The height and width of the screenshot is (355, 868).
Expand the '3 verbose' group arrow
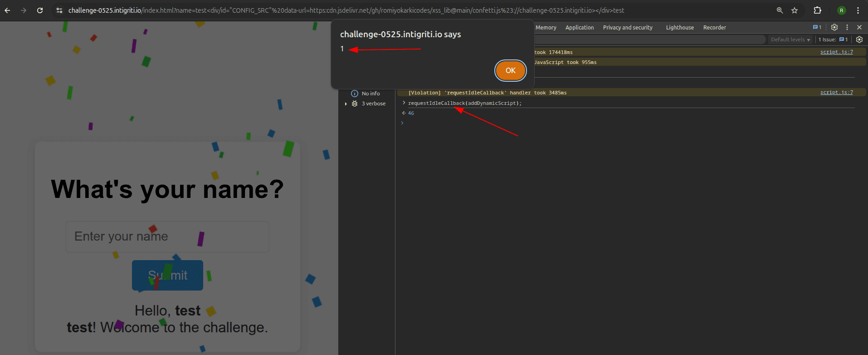346,104
